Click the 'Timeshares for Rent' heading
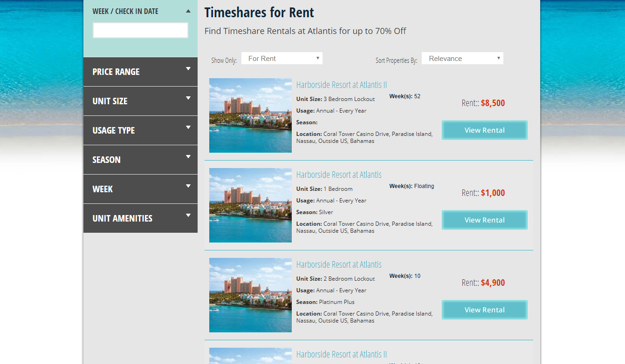625x364 pixels. 260,13
